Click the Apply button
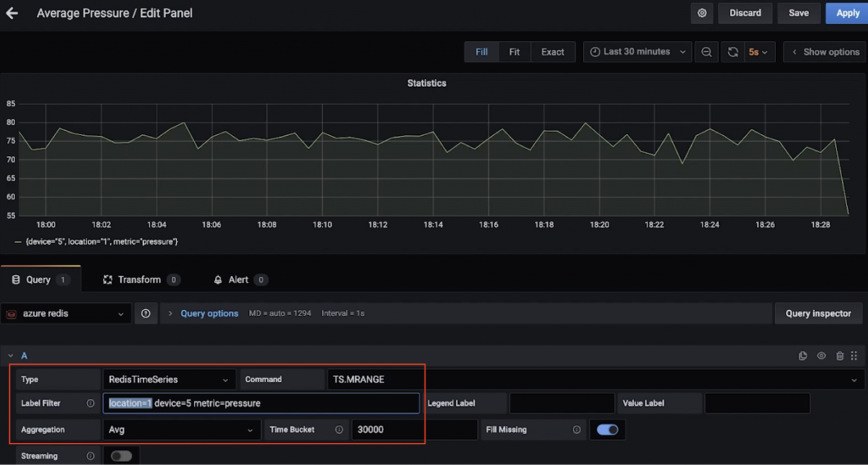This screenshot has height=465, width=868. 847,13
